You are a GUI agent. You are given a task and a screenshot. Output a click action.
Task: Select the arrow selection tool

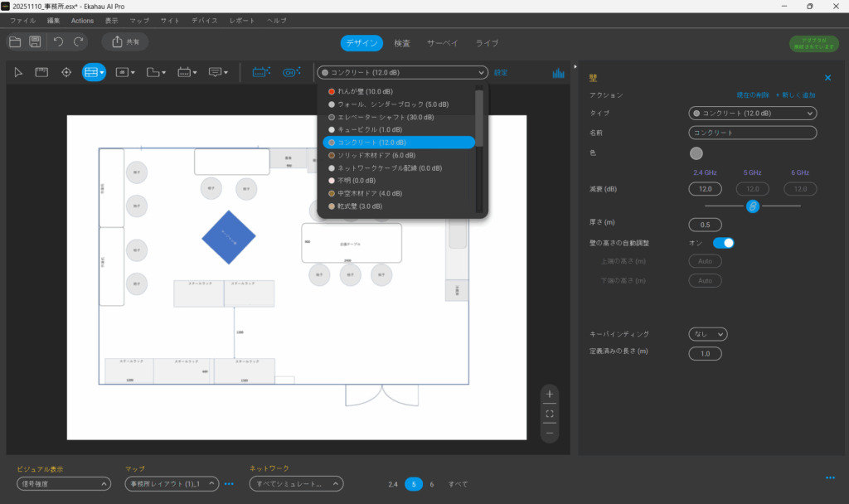point(19,73)
